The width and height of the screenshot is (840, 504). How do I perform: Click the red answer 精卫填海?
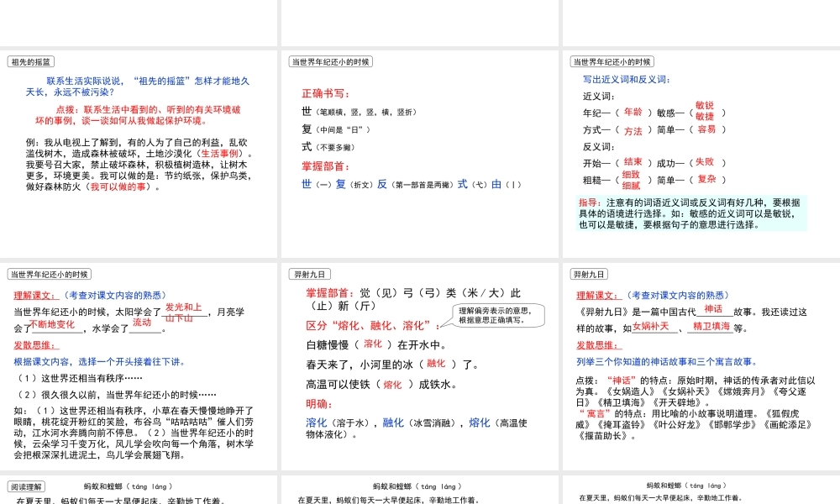711,326
